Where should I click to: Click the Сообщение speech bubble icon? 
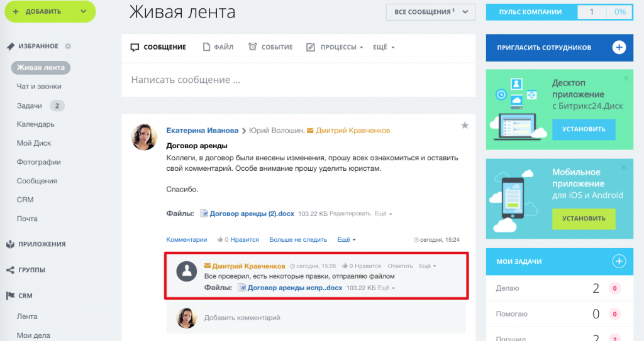tap(135, 48)
